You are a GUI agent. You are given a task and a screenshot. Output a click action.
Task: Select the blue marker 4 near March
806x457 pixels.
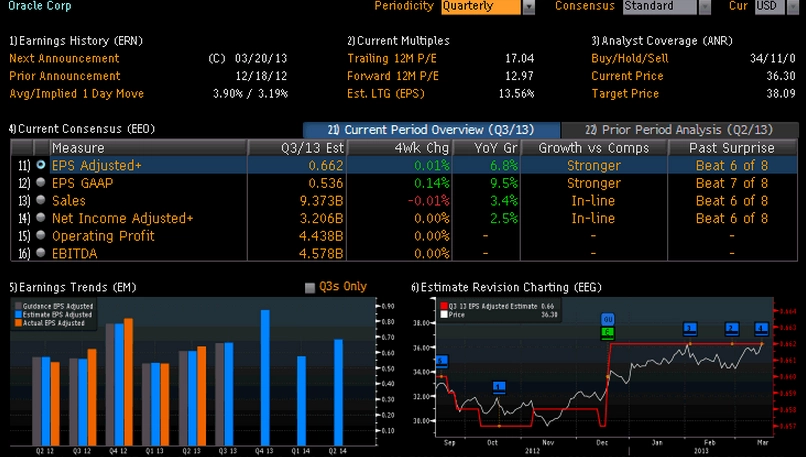pyautogui.click(x=761, y=328)
